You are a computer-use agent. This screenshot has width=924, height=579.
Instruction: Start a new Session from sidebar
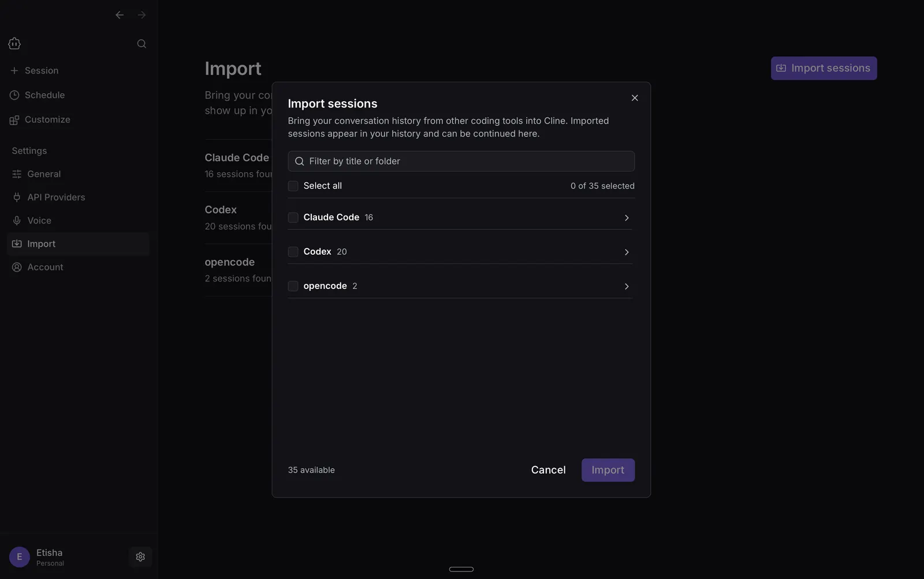pyautogui.click(x=34, y=70)
